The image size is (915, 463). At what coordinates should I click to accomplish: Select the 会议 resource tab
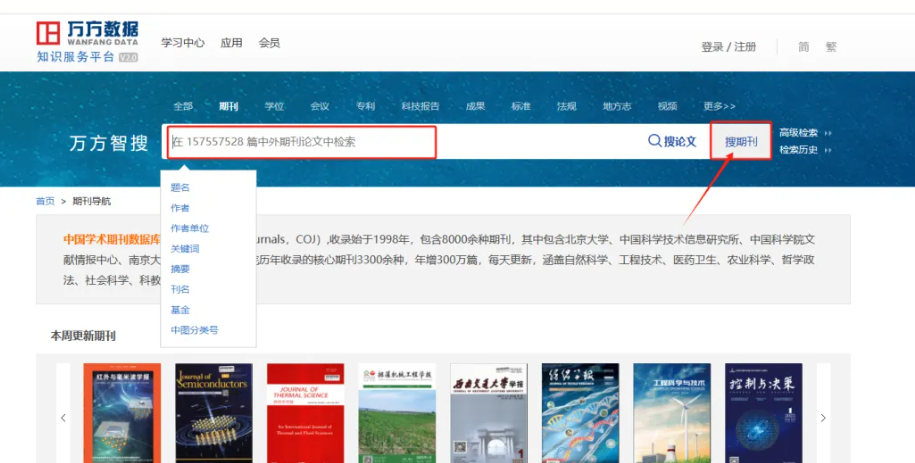pyautogui.click(x=319, y=106)
